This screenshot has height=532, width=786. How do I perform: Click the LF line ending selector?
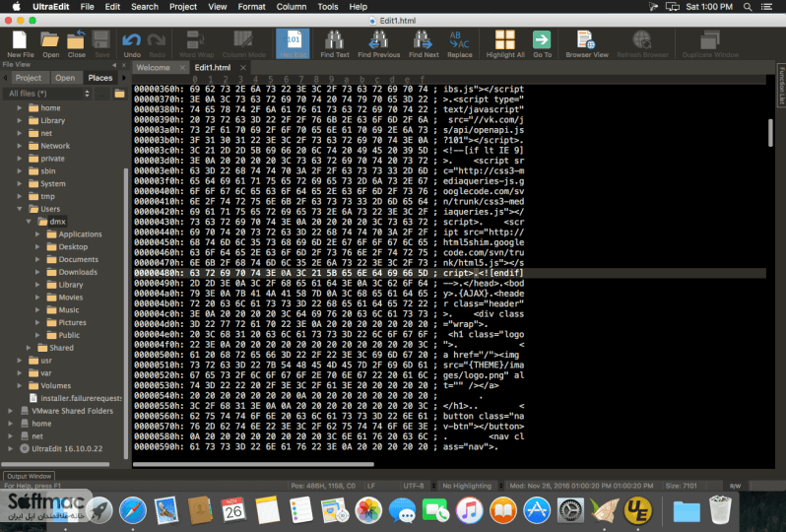(x=371, y=486)
